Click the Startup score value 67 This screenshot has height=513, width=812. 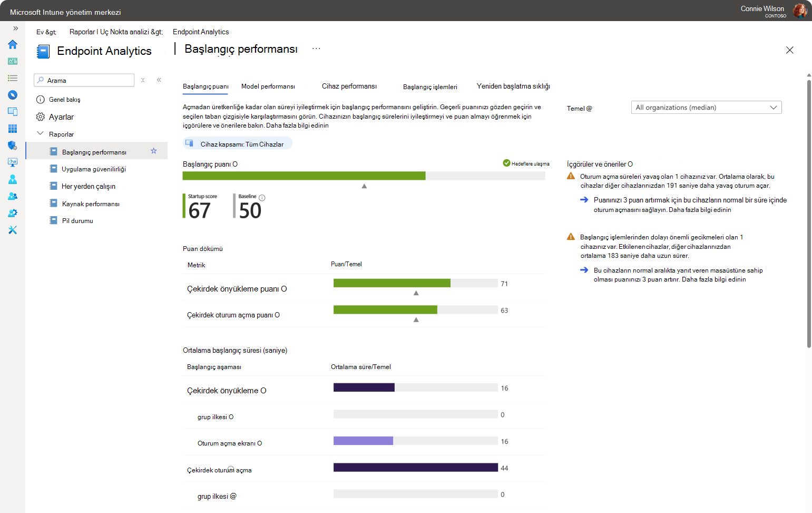pos(200,211)
